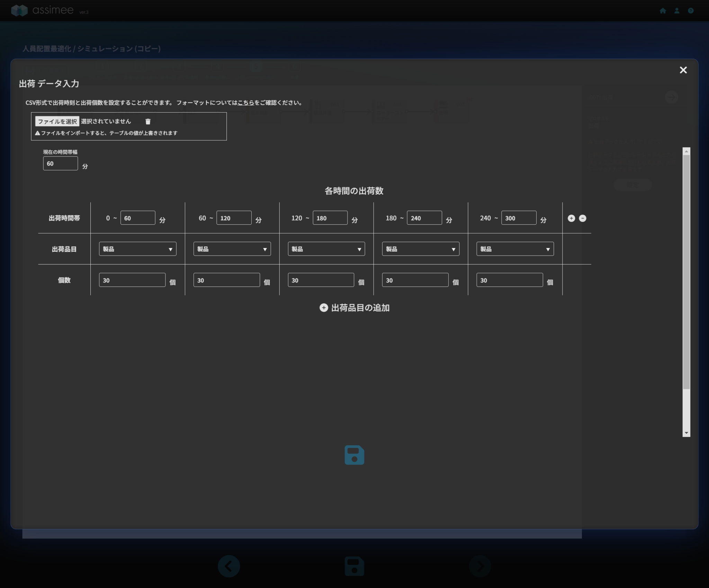Remove a time slot with minus icon
The height and width of the screenshot is (588, 709).
pos(583,218)
